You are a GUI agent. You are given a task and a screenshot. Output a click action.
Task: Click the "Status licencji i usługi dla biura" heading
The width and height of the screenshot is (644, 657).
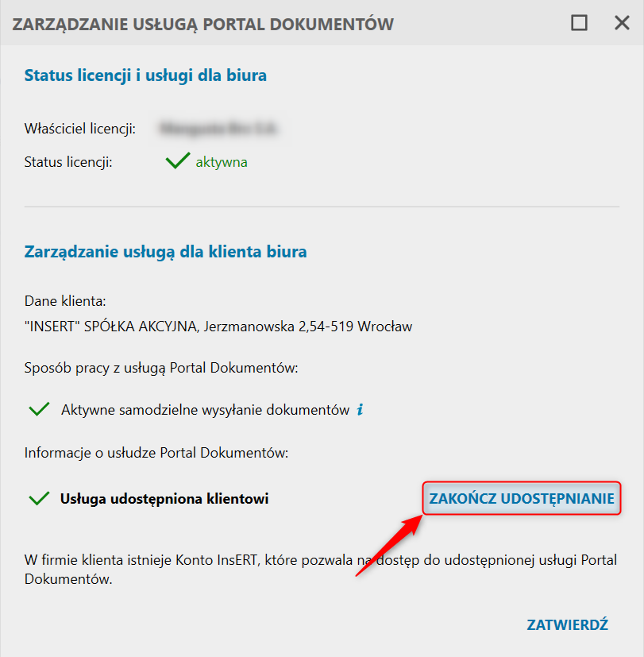point(145,75)
